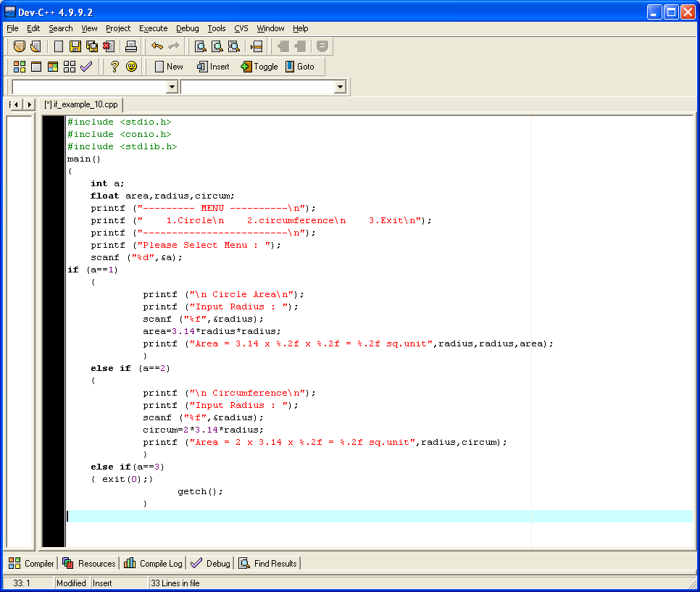
Task: Click the Dev-C++ title bar app icon
Action: 10,12
